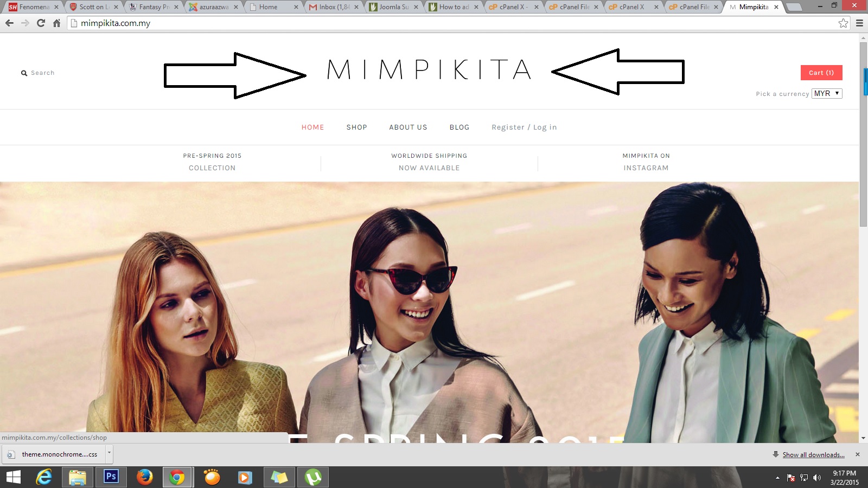Image resolution: width=868 pixels, height=488 pixels.
Task: Open the Chrome hamburger menu
Action: coord(859,23)
